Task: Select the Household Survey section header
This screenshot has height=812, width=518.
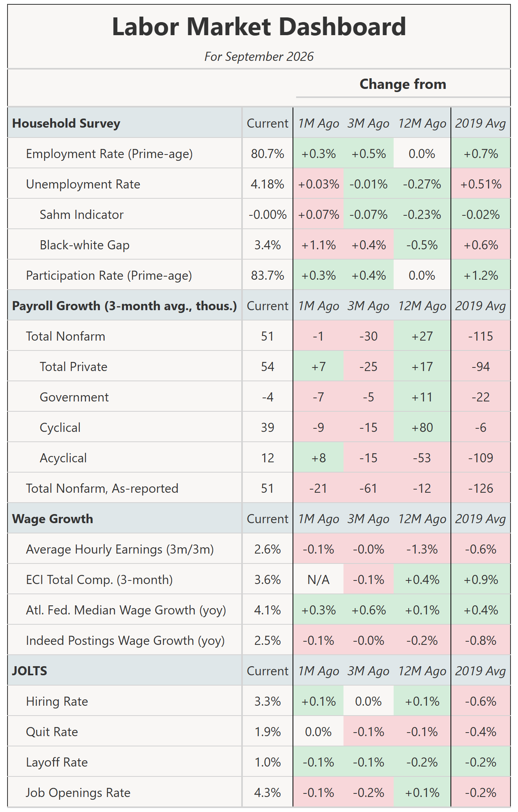Action: click(66, 123)
